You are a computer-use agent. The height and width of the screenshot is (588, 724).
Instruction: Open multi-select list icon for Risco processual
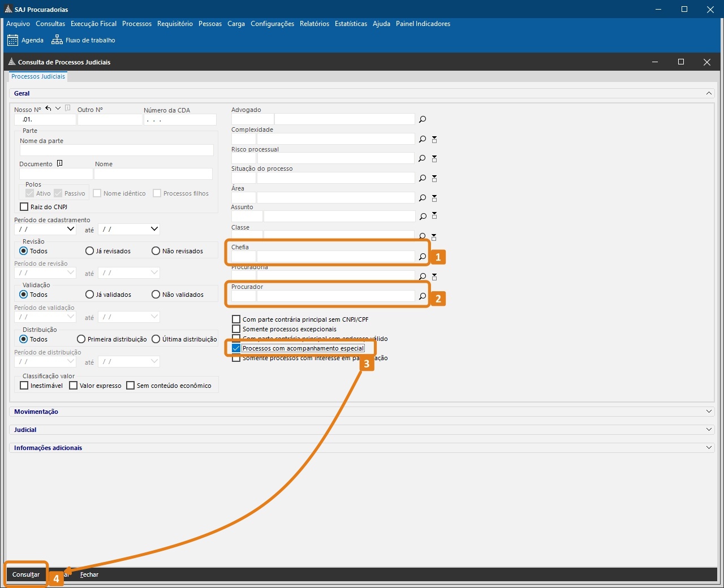coord(434,158)
